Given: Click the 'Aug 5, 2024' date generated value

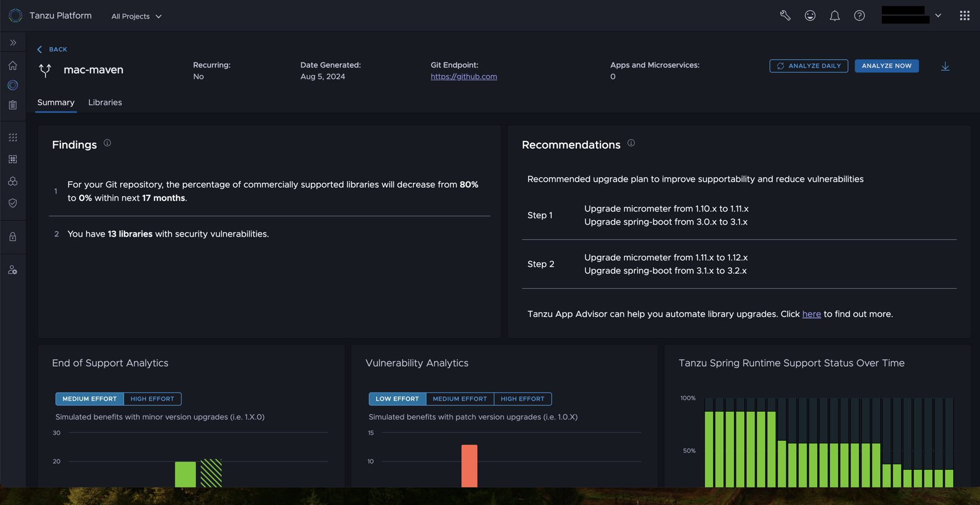Looking at the screenshot, I should click(322, 77).
